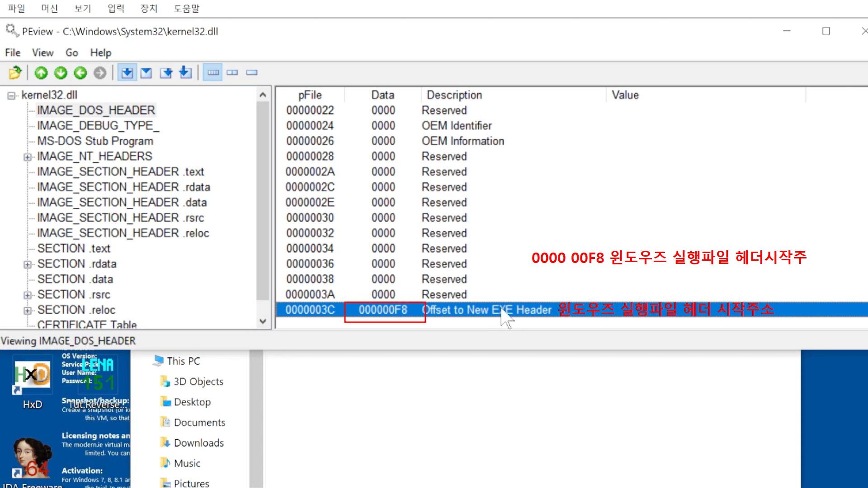Select the two-segment column width icon

pos(232,72)
